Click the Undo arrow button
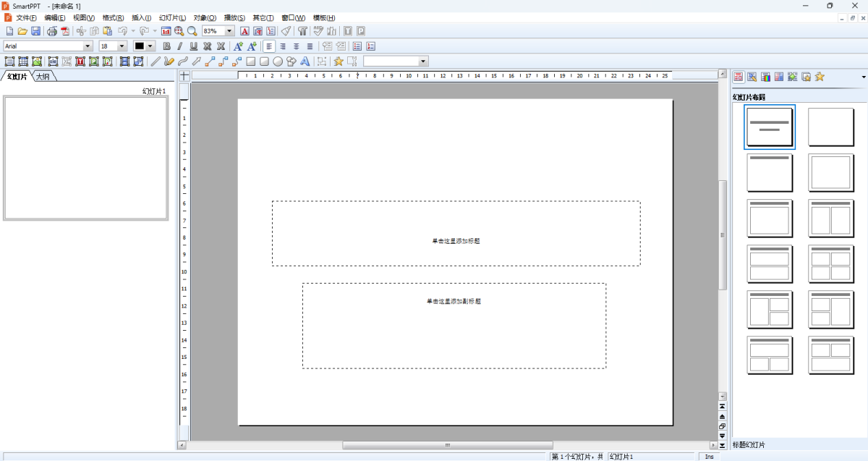 click(122, 31)
